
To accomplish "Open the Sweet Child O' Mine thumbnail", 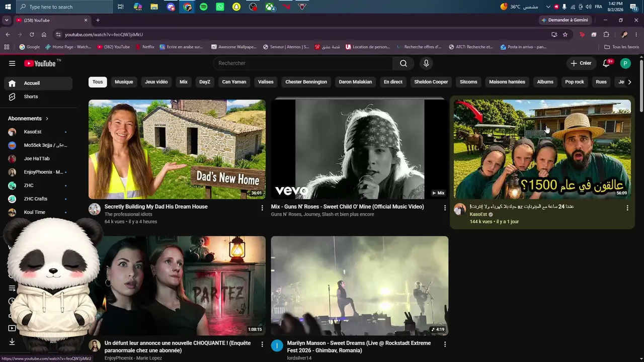I will pyautogui.click(x=360, y=149).
